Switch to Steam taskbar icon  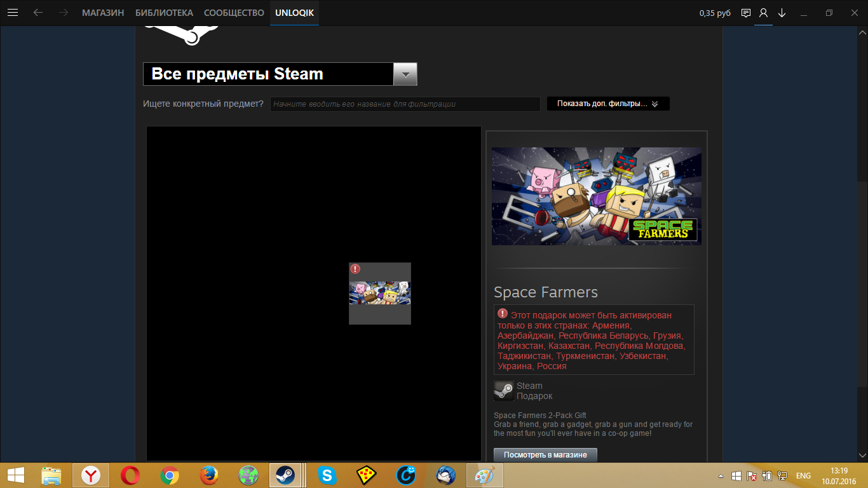click(284, 475)
